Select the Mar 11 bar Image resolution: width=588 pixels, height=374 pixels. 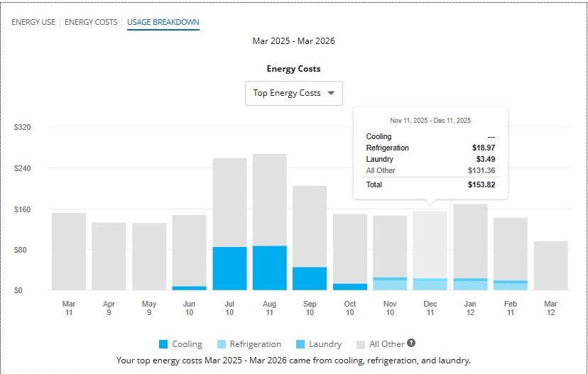(69, 251)
